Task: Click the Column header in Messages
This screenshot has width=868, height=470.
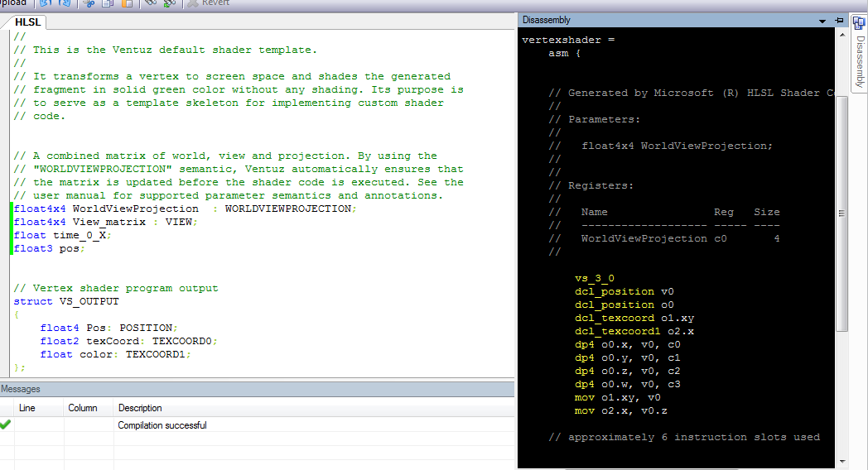Action: (x=83, y=408)
